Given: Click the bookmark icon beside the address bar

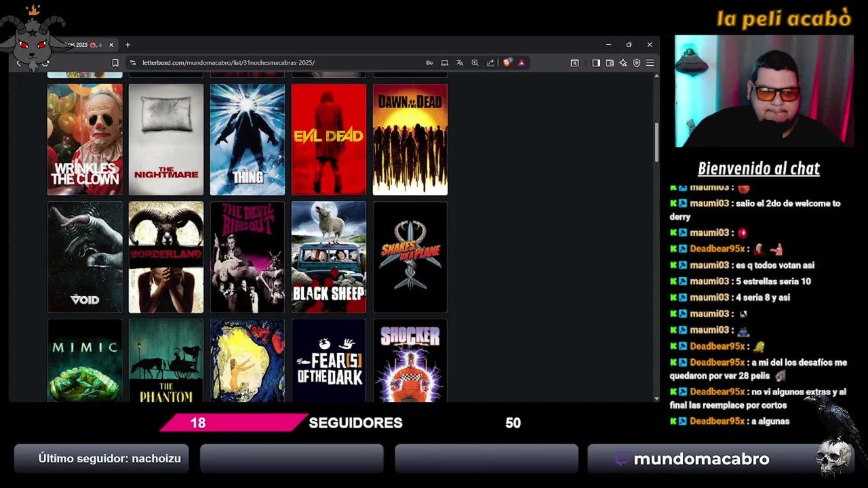Looking at the screenshot, I should tap(115, 63).
